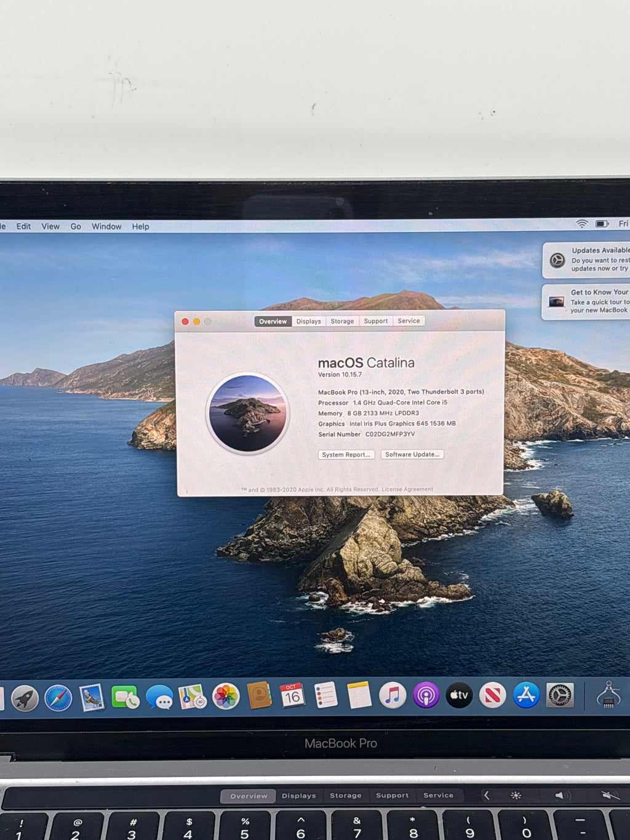Close the About This Mac window
This screenshot has width=630, height=840.
pyautogui.click(x=185, y=322)
